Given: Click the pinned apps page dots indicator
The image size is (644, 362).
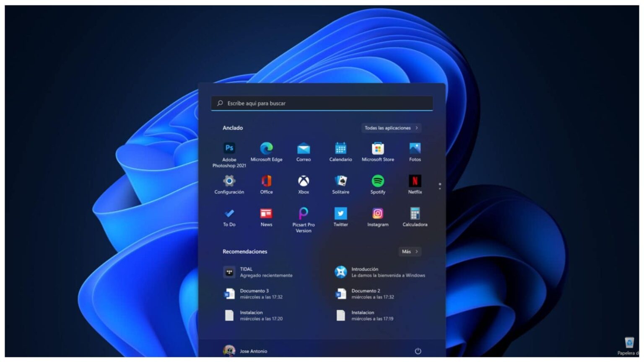Looking at the screenshot, I should coord(440,186).
